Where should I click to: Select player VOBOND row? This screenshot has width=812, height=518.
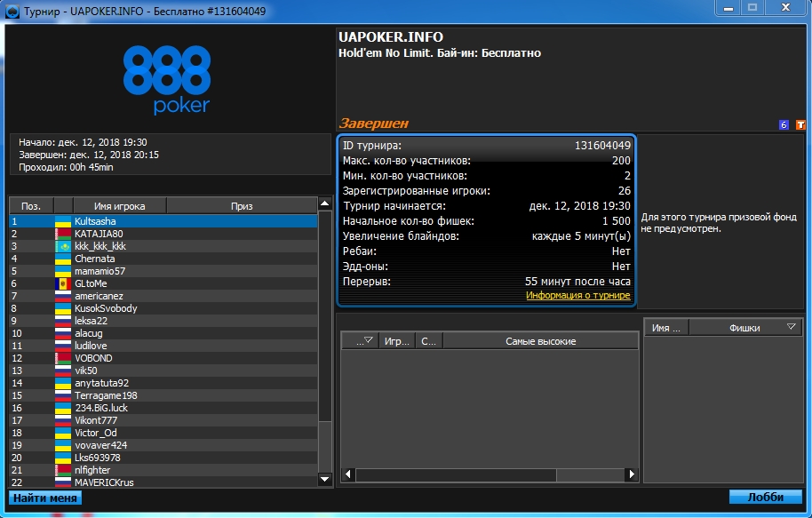coord(163,358)
